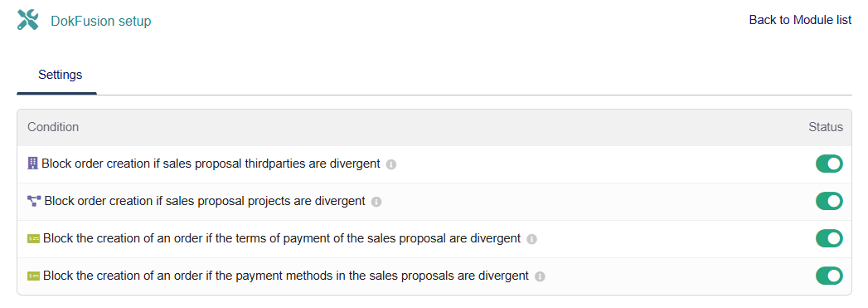Click the Status column header
868x308 pixels.
(826, 127)
